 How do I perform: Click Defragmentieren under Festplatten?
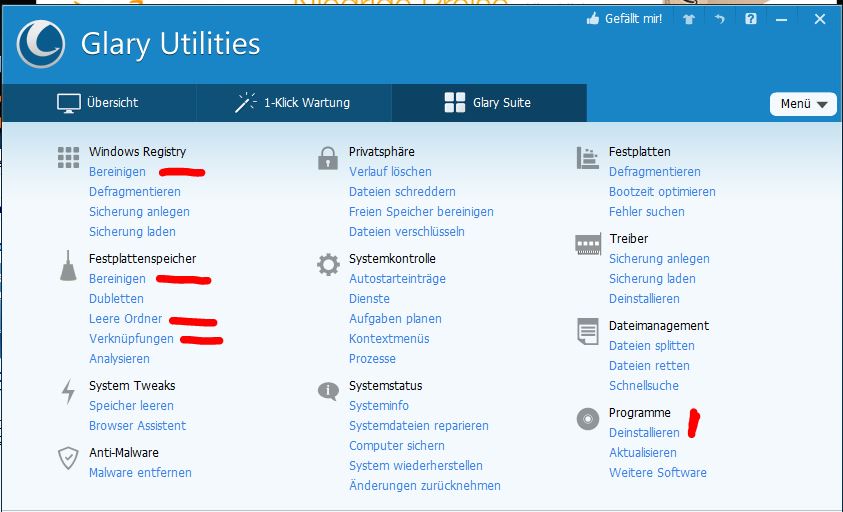point(655,172)
